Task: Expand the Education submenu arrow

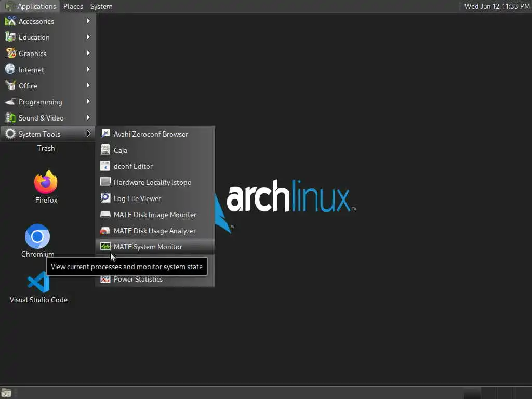Action: pos(88,37)
